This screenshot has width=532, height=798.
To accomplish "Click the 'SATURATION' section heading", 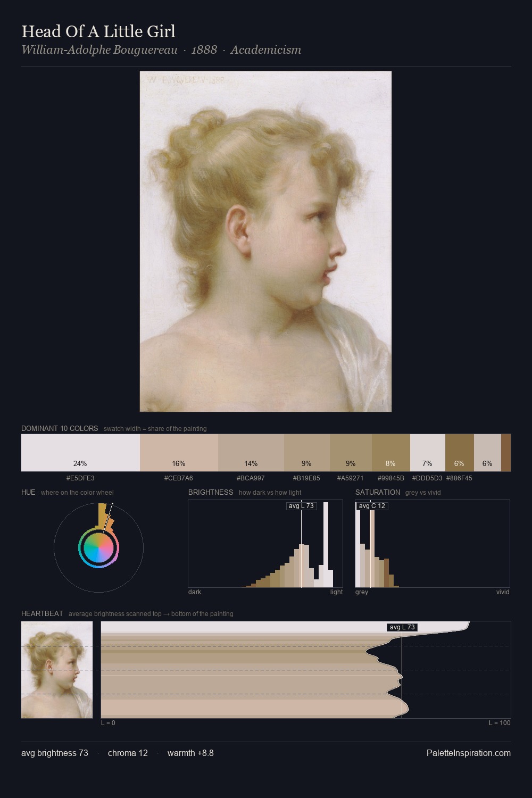I will pyautogui.click(x=378, y=492).
